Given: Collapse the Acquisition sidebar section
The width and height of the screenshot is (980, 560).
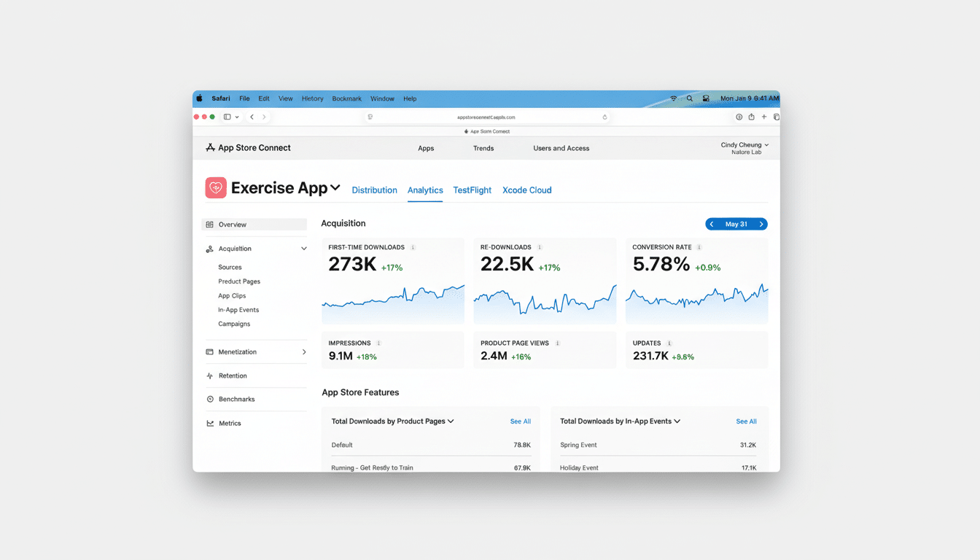Looking at the screenshot, I should pos(304,249).
